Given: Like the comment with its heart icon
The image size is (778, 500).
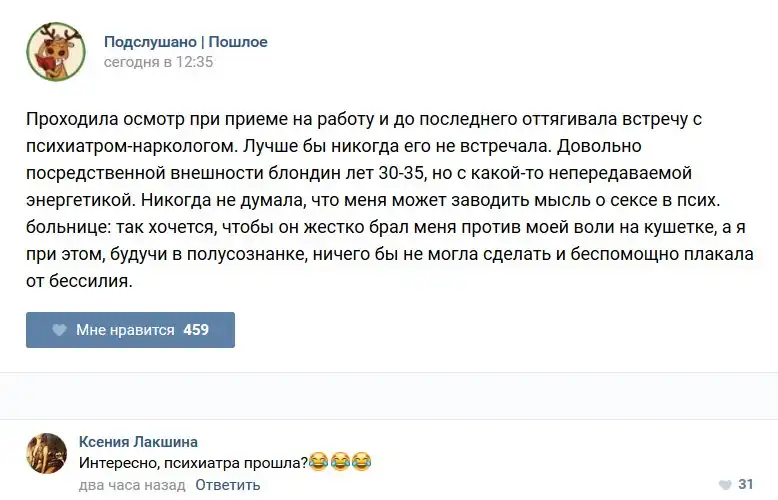Looking at the screenshot, I should pyautogui.click(x=723, y=485).
